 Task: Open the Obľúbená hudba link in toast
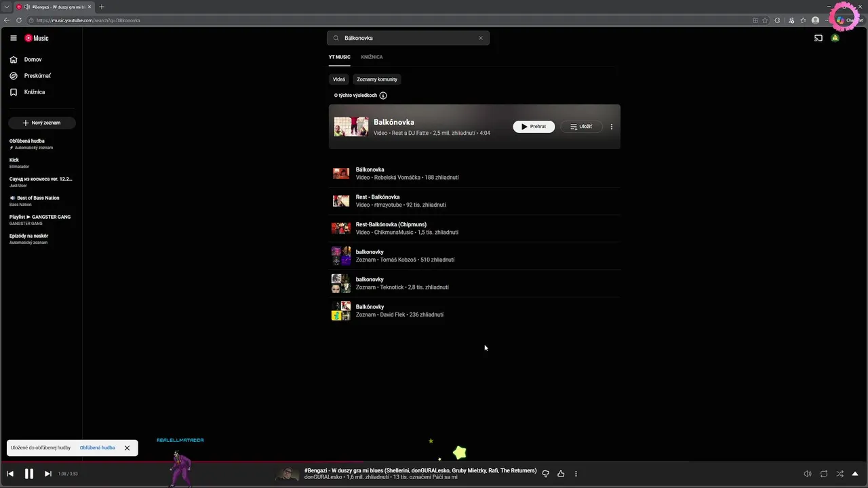[97, 448]
